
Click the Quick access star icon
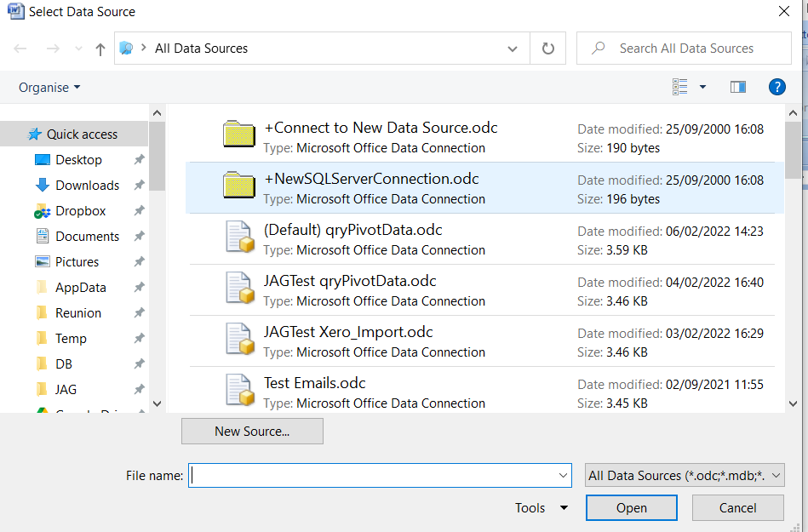click(x=35, y=134)
